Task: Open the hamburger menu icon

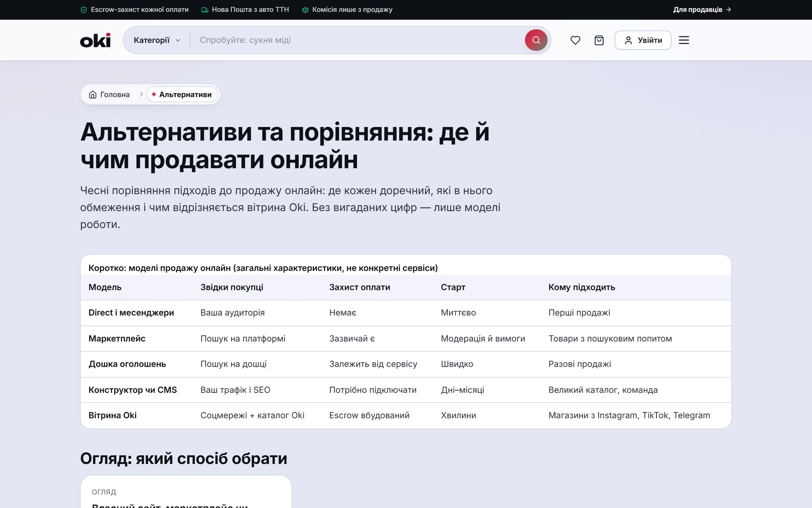Action: pyautogui.click(x=684, y=40)
